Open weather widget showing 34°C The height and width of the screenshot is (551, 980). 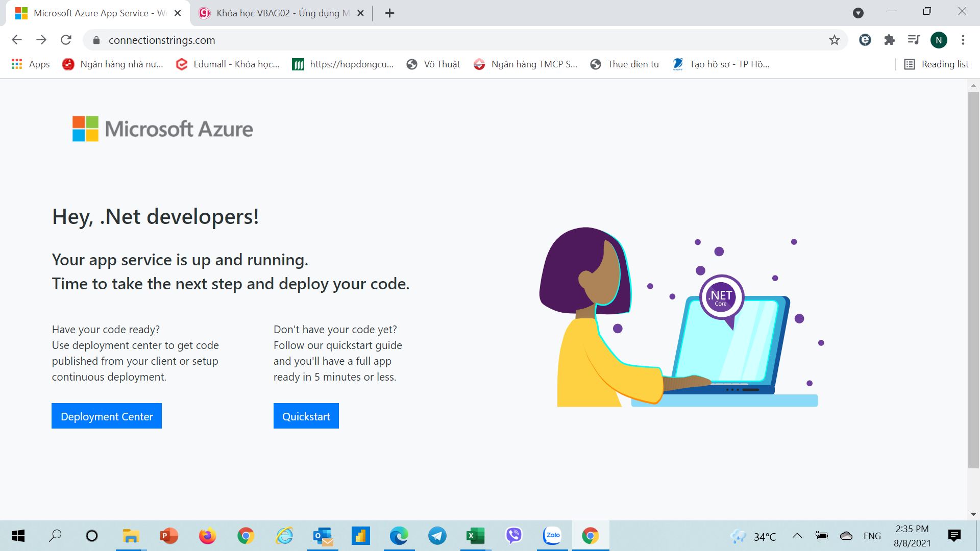click(x=753, y=536)
